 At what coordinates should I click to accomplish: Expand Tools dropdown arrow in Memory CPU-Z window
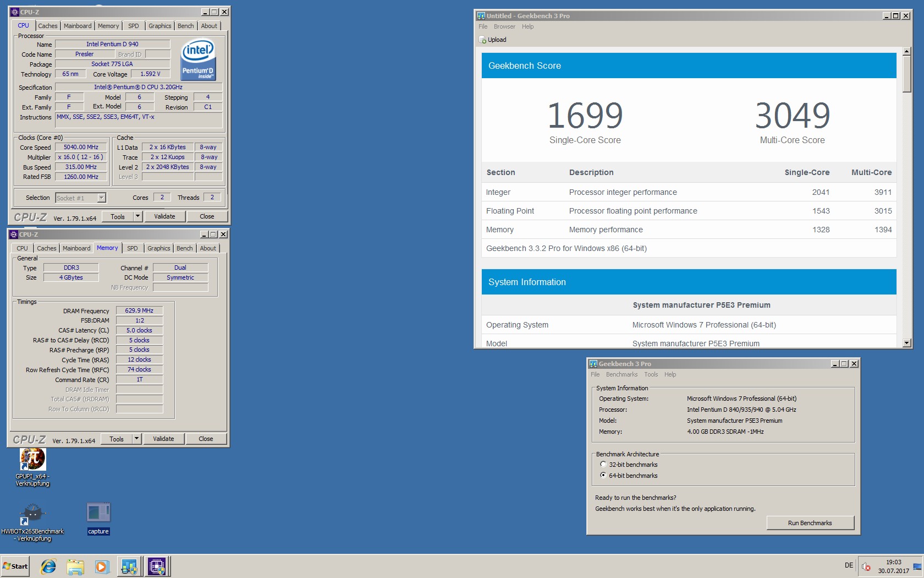point(136,439)
